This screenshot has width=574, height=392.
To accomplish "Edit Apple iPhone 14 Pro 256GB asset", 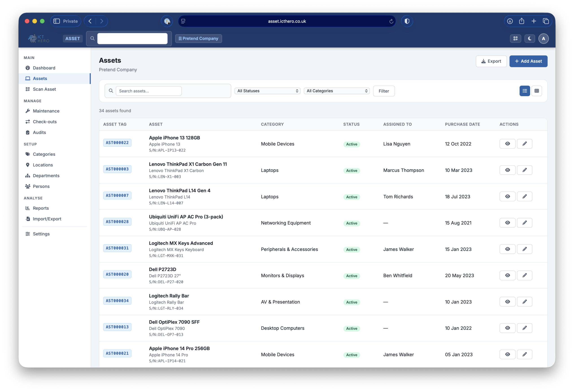I will click(x=524, y=355).
